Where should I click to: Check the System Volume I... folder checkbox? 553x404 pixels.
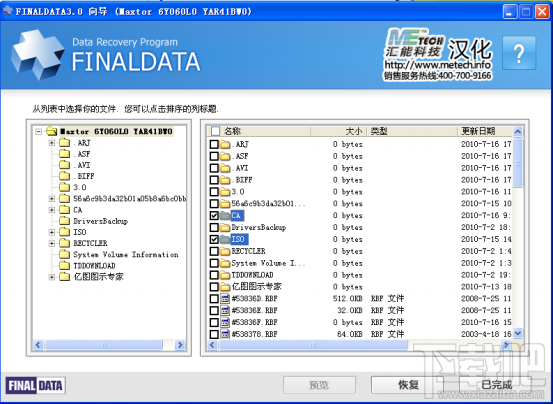click(214, 263)
